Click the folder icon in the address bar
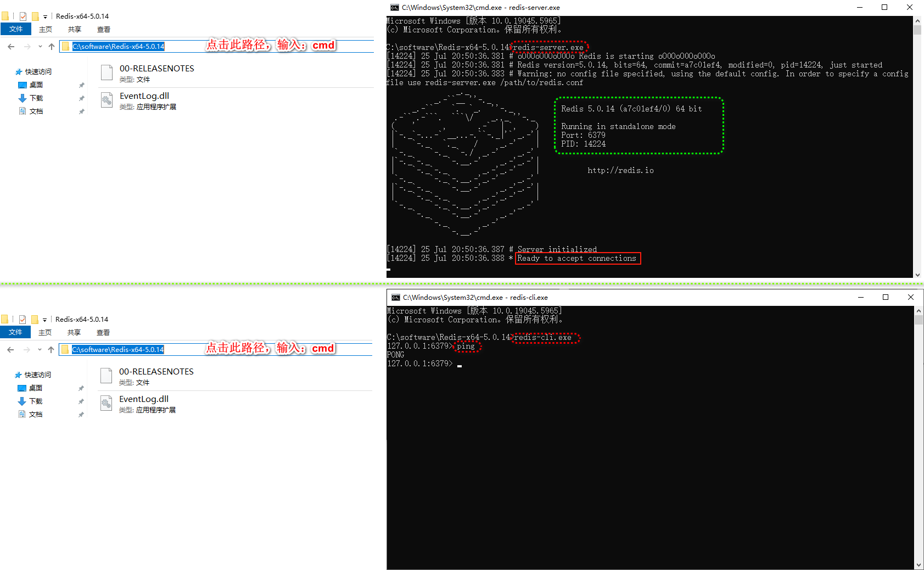This screenshot has height=570, width=924. (66, 47)
